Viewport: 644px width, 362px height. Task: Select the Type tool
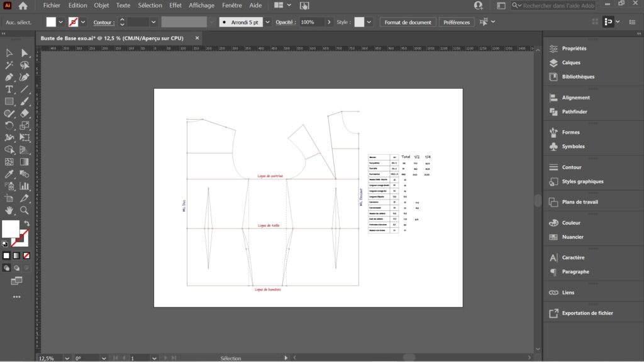point(9,89)
